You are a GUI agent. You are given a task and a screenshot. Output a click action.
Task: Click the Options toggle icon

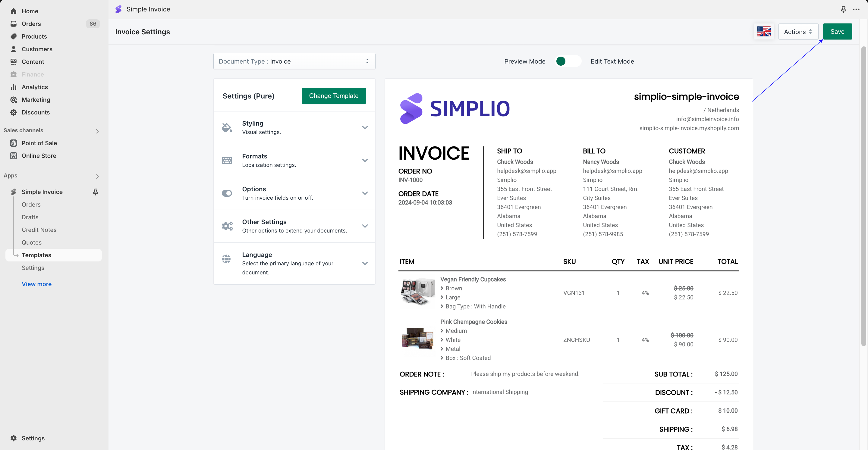pos(226,193)
